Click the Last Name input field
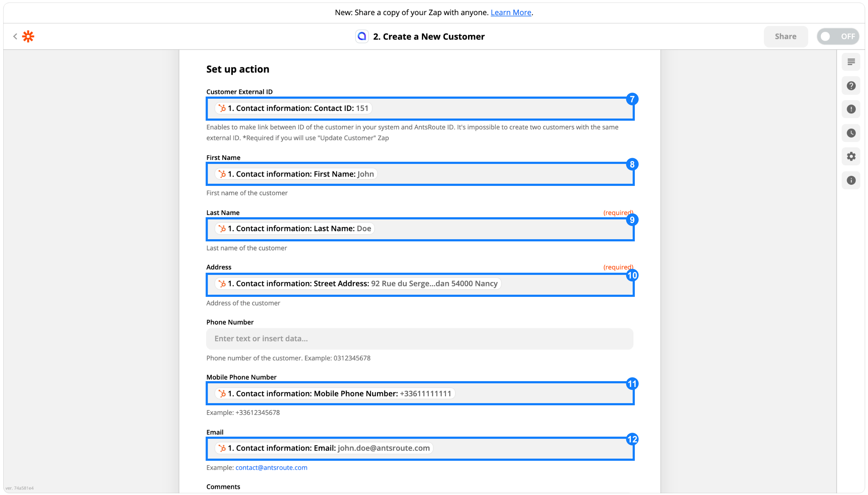868x495 pixels. 420,229
